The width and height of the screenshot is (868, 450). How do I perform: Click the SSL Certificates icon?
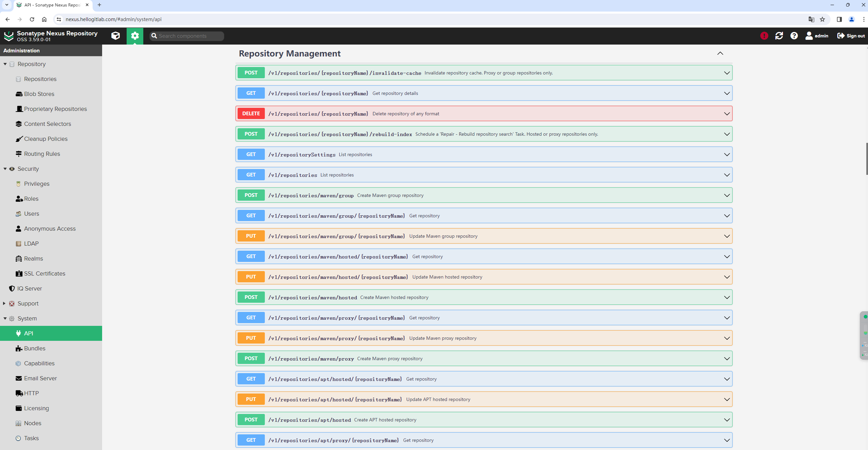point(19,273)
